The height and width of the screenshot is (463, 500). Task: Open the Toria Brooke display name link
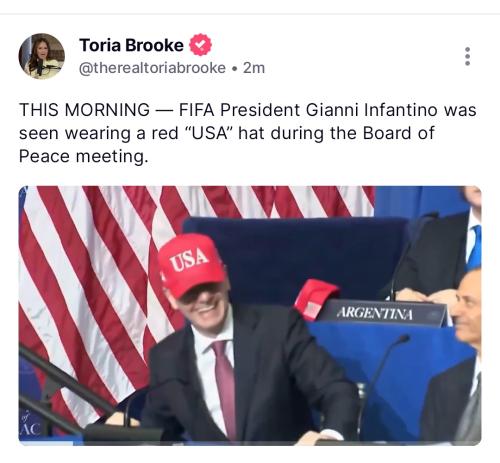131,45
